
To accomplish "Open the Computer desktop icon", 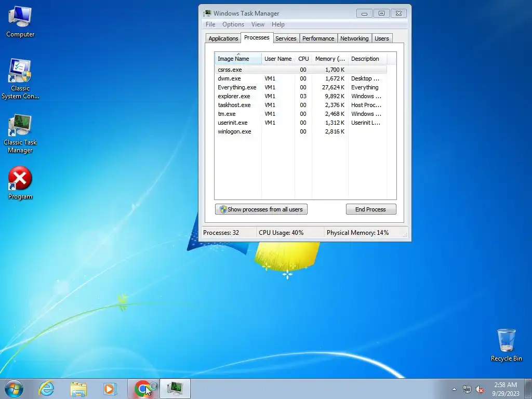I will pos(20,22).
